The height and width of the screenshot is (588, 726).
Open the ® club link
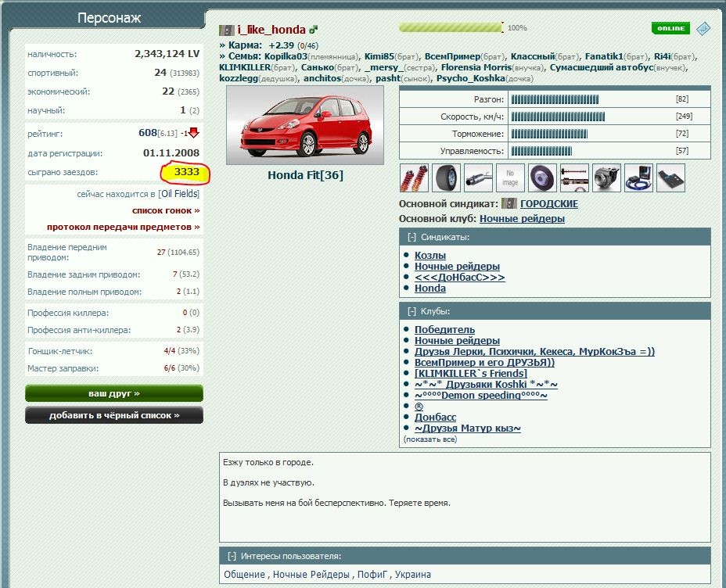coord(419,406)
